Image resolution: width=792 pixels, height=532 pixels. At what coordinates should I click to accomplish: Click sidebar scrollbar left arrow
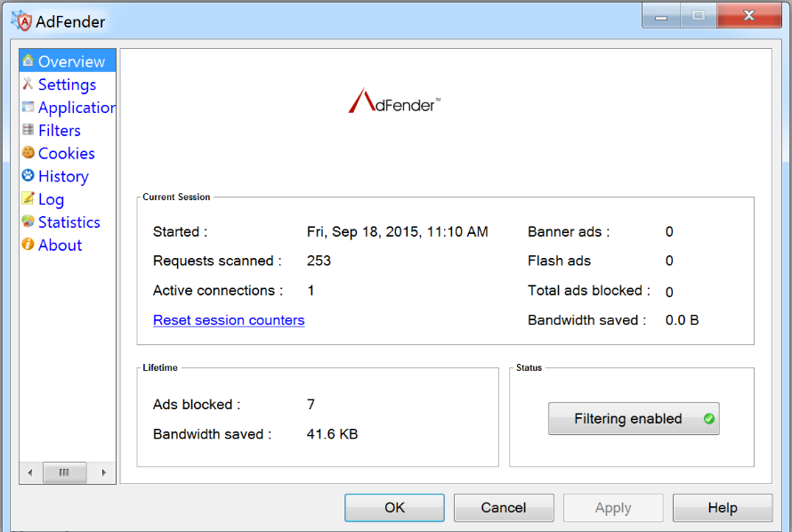coord(30,472)
